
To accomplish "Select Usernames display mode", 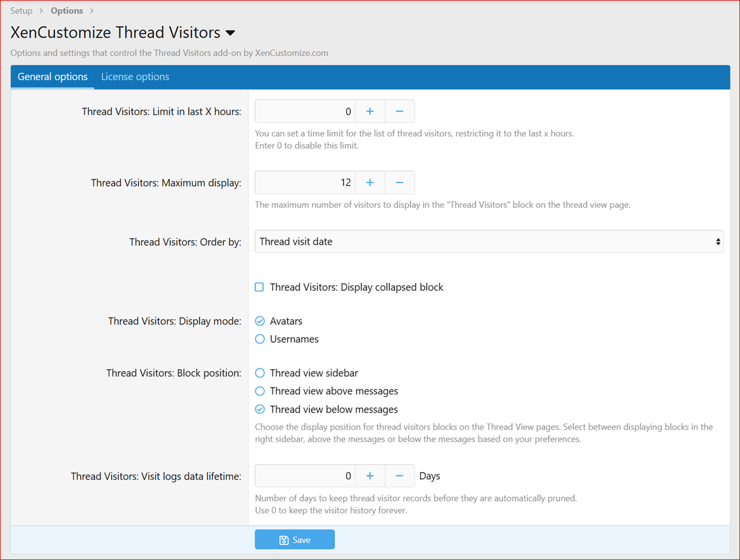I will click(x=260, y=339).
